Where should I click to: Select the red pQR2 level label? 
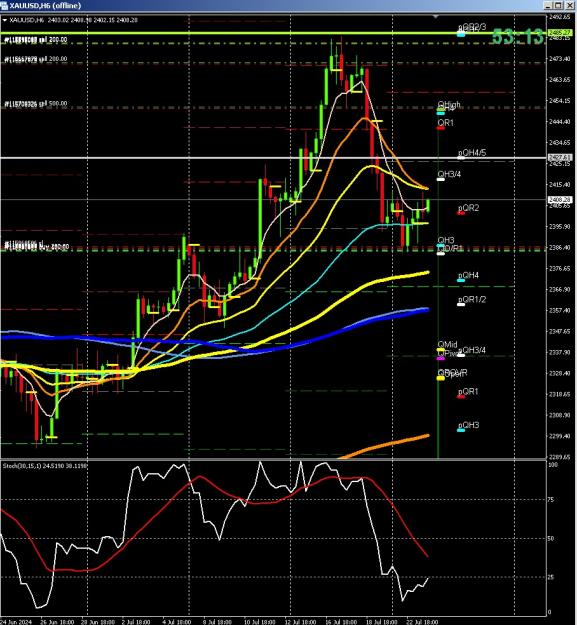click(469, 208)
